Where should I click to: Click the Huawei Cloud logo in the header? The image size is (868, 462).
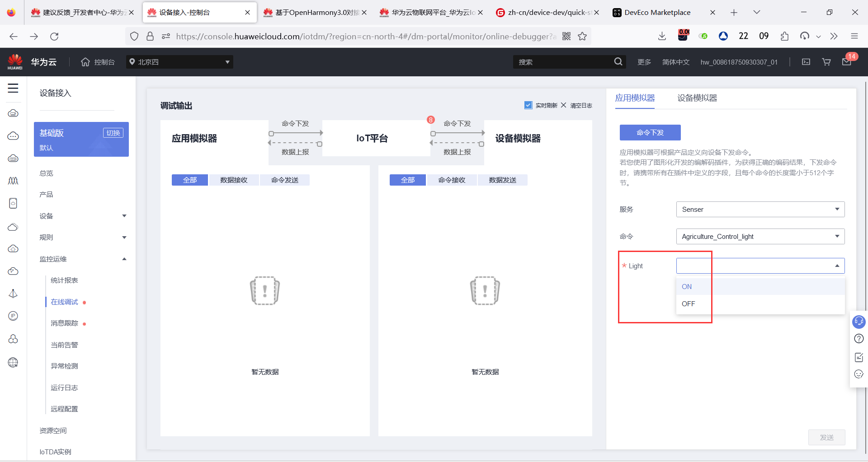15,61
